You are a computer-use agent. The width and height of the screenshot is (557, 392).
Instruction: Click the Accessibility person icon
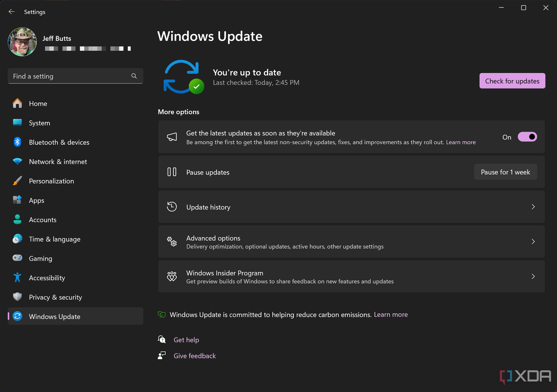(17, 277)
